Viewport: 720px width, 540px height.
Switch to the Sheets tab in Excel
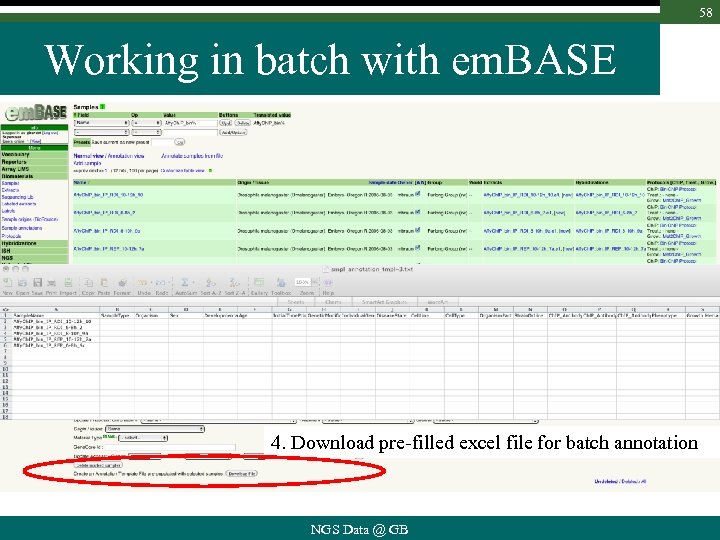(296, 302)
